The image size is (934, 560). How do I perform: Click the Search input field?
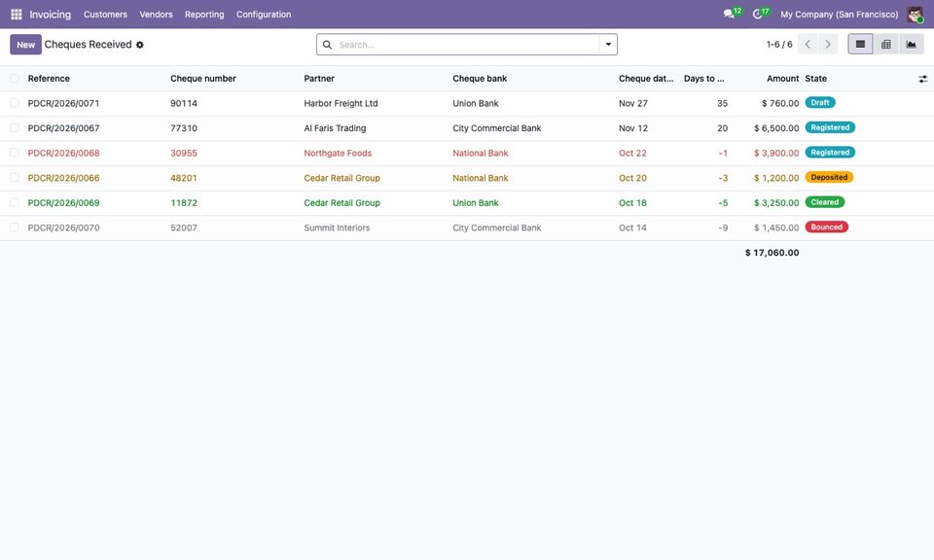click(x=468, y=45)
